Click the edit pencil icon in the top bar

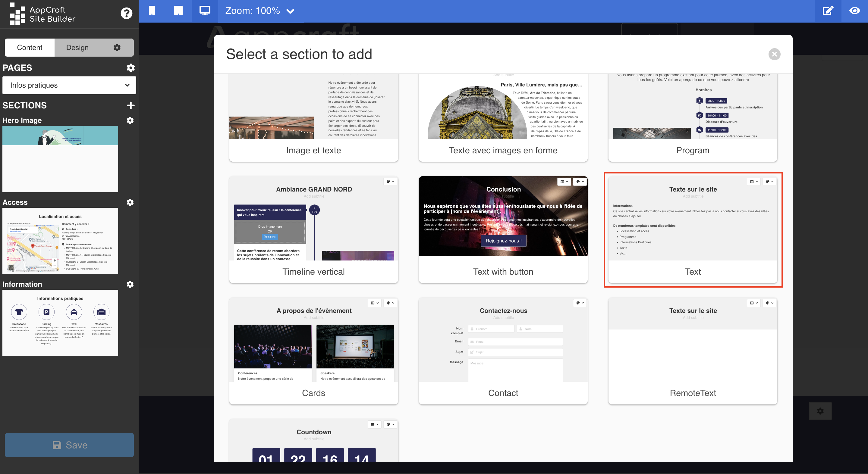click(828, 11)
